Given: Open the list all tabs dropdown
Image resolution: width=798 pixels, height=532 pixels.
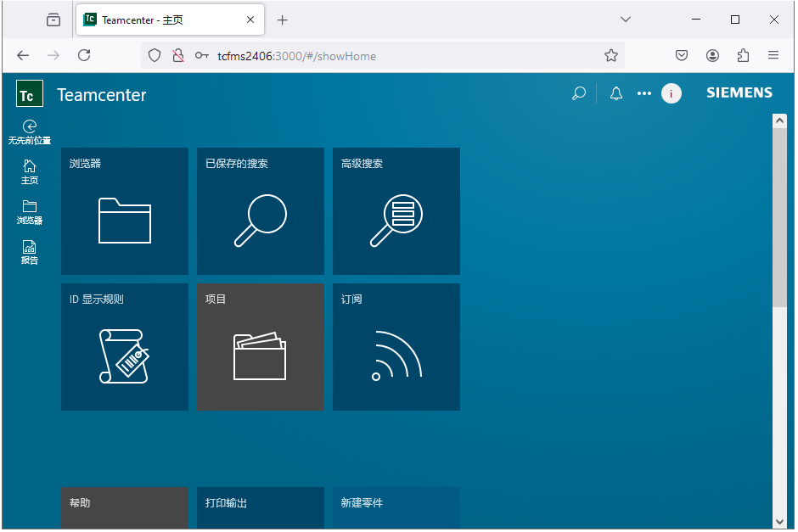Looking at the screenshot, I should (626, 20).
